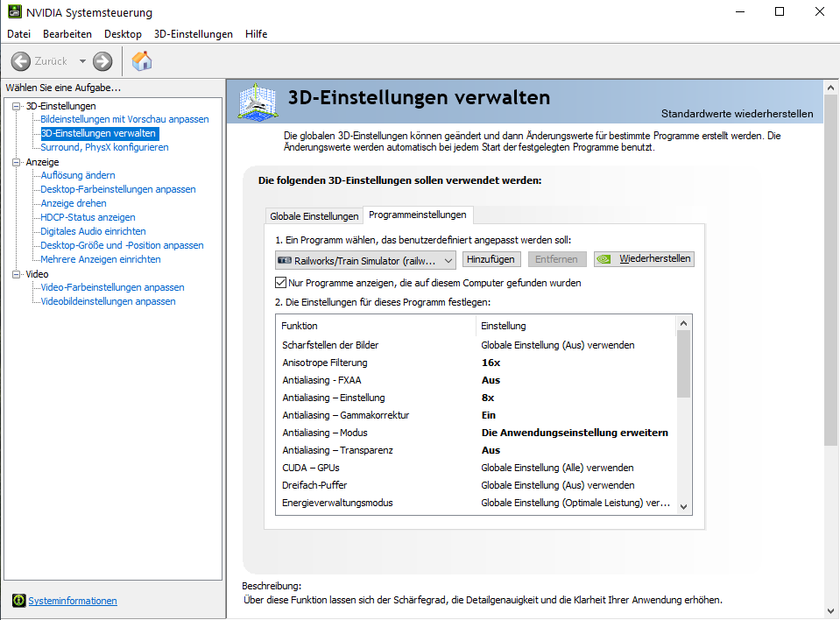Collapse the 3D-Einstellungen tree node
This screenshot has height=620, width=840.
click(17, 106)
